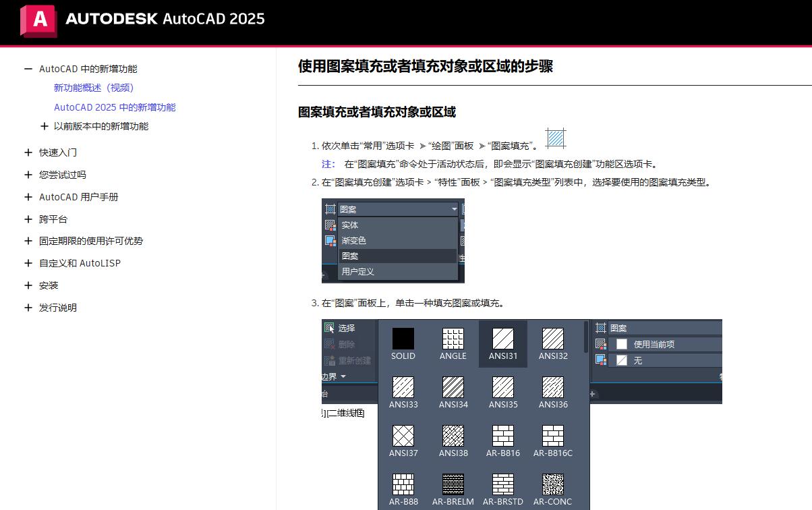This screenshot has width=812, height=510.
Task: Select the AR-B816 brick pattern
Action: coord(502,436)
